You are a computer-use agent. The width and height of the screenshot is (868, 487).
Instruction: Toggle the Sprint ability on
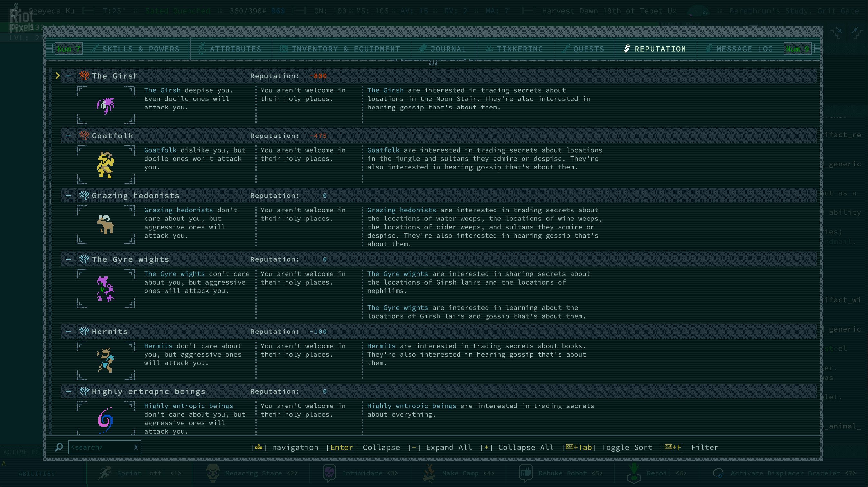pyautogui.click(x=105, y=473)
